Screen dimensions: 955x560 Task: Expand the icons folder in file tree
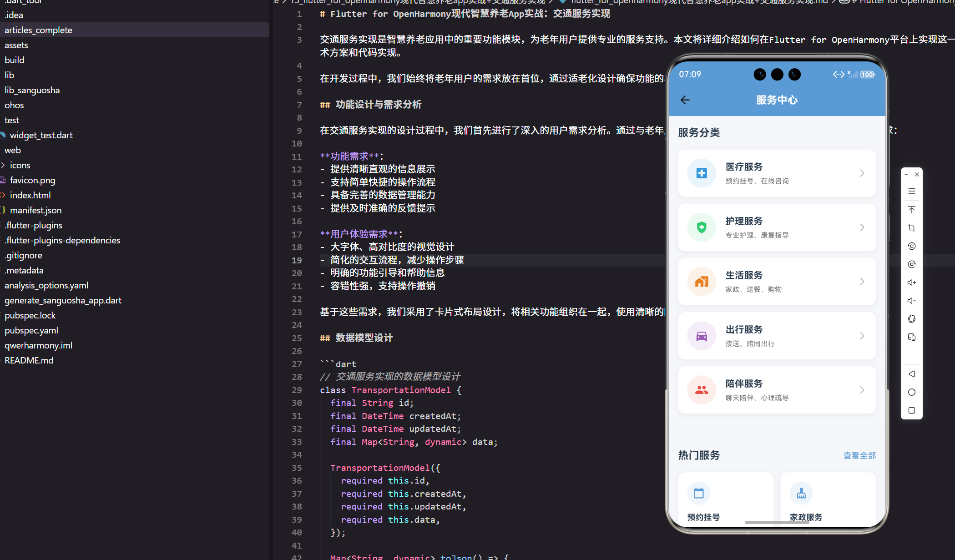[3, 165]
